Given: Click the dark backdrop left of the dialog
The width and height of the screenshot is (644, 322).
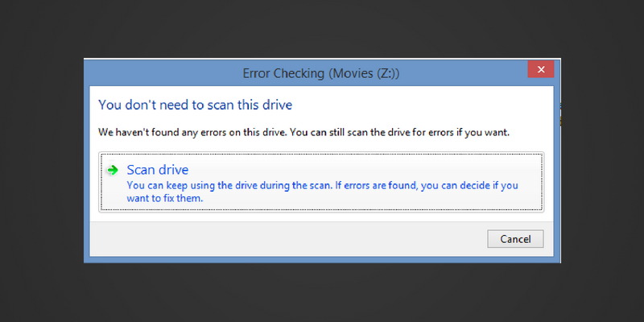Looking at the screenshot, I should click(x=41, y=161).
